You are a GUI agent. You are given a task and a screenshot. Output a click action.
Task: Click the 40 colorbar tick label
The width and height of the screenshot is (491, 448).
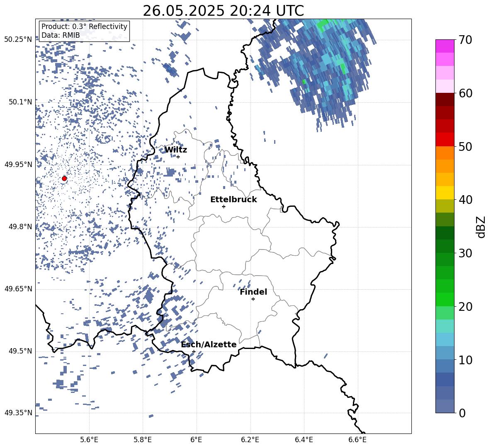[465, 200]
